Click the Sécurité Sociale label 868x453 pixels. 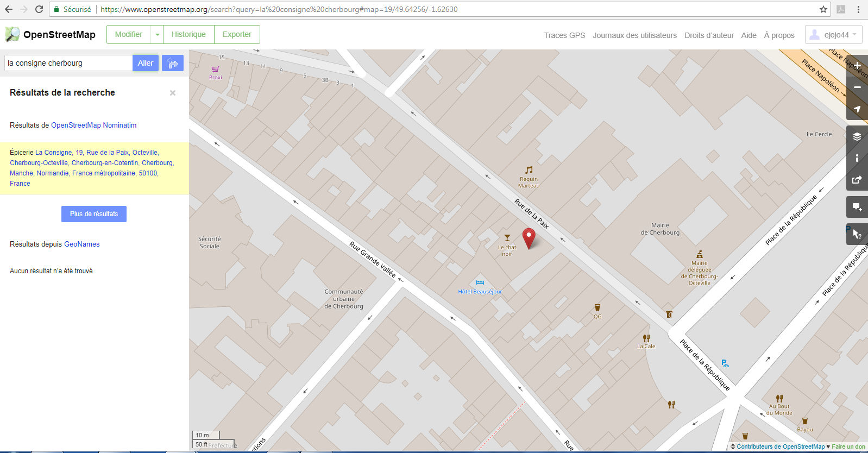coord(210,242)
